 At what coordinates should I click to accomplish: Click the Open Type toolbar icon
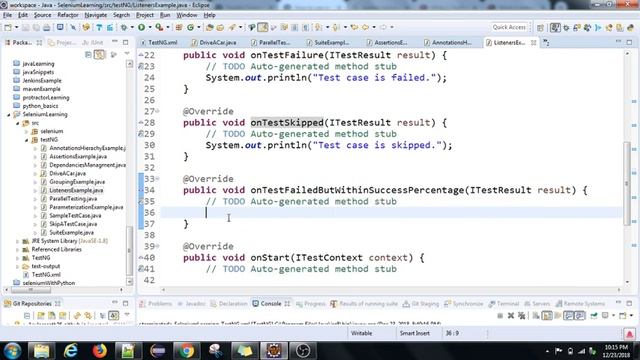pyautogui.click(x=209, y=27)
